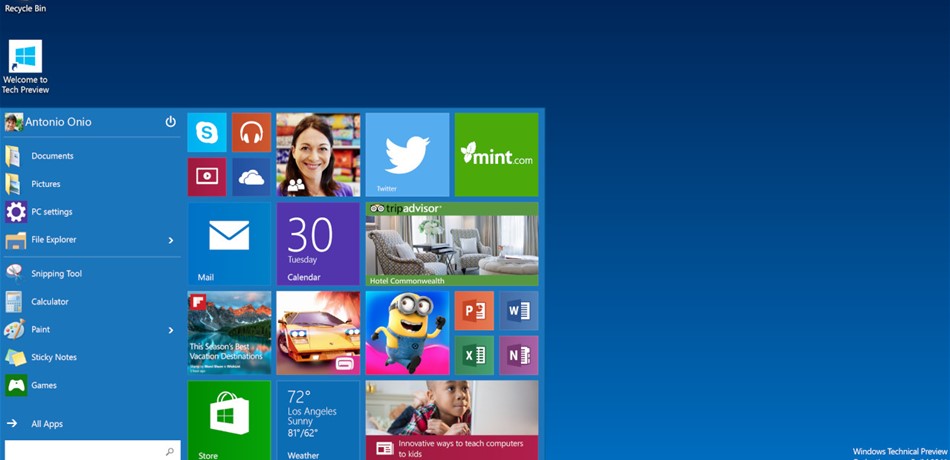Screen dimensions: 950x460
Task: Click the power button icon
Action: pyautogui.click(x=170, y=122)
